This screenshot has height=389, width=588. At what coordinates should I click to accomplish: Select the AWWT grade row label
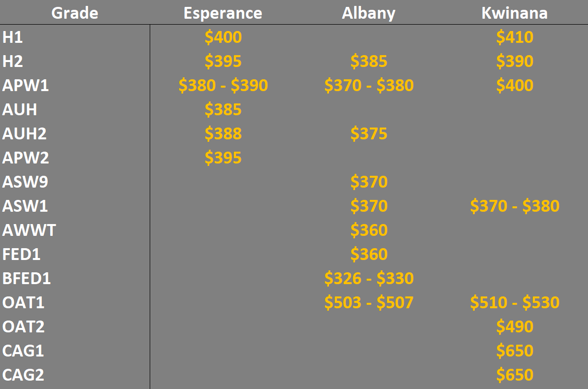(x=29, y=230)
